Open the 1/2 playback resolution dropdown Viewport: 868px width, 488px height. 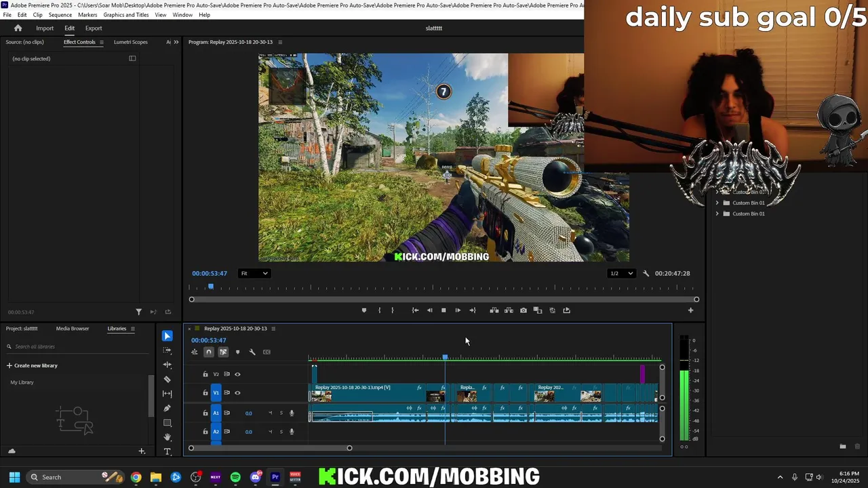click(x=621, y=273)
